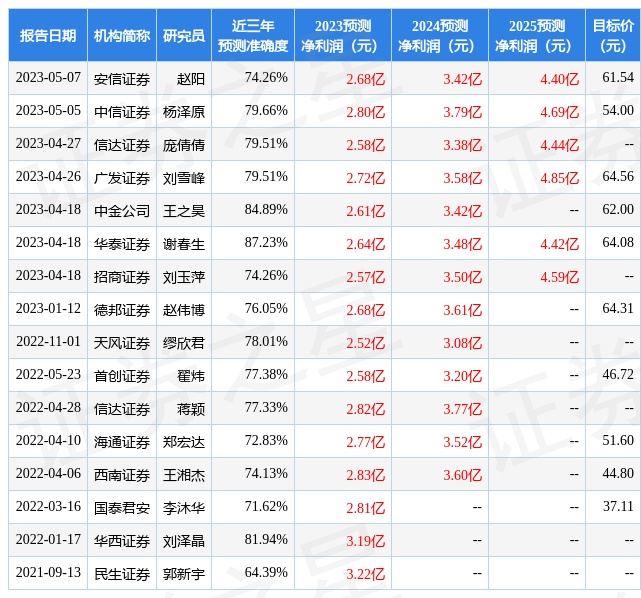Click the 2025预测净利润 column header

coord(537,36)
